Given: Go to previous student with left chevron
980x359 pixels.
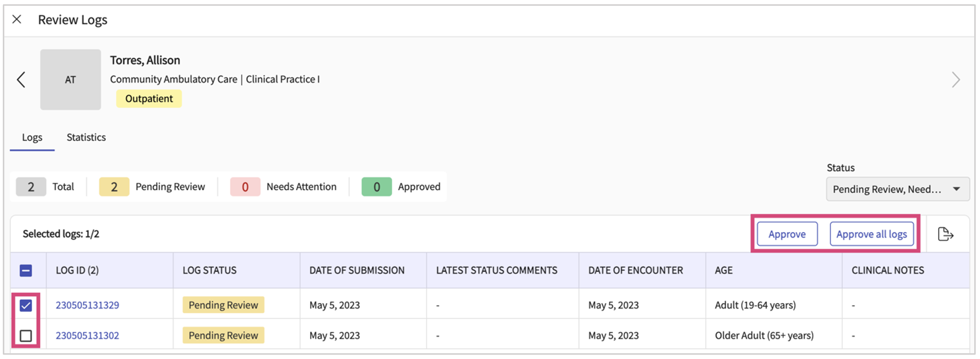Looking at the screenshot, I should pyautogui.click(x=21, y=80).
